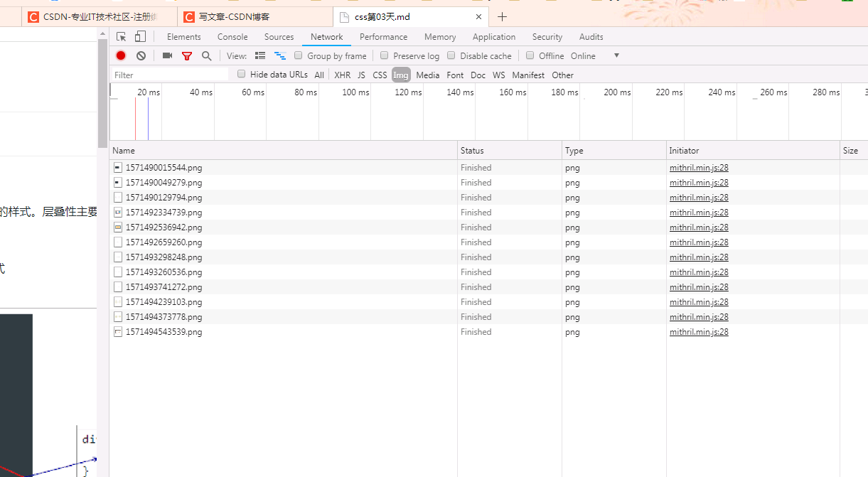Toggle the device emulation toolbar
868x477 pixels.
pos(140,36)
